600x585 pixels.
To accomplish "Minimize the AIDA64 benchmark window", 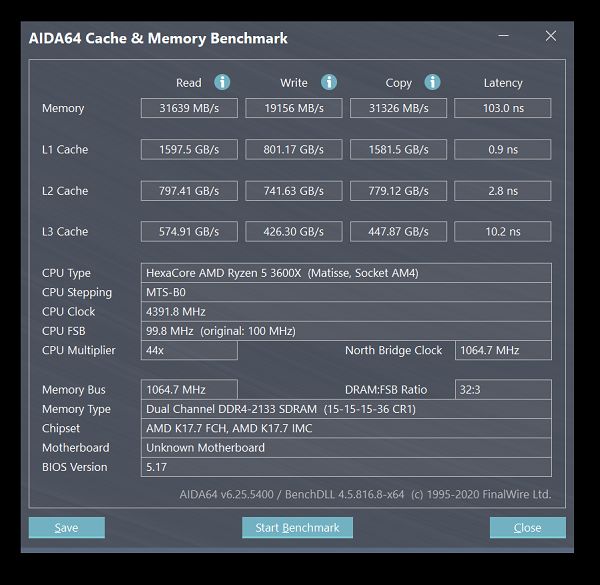I will pyautogui.click(x=504, y=36).
